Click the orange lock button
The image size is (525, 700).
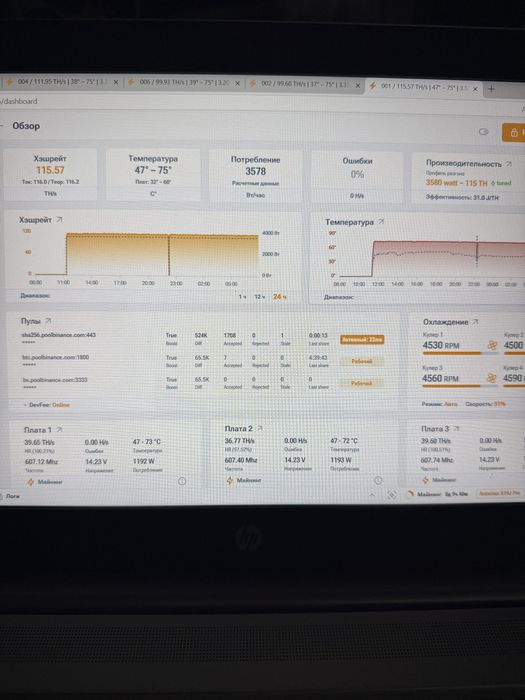click(514, 133)
